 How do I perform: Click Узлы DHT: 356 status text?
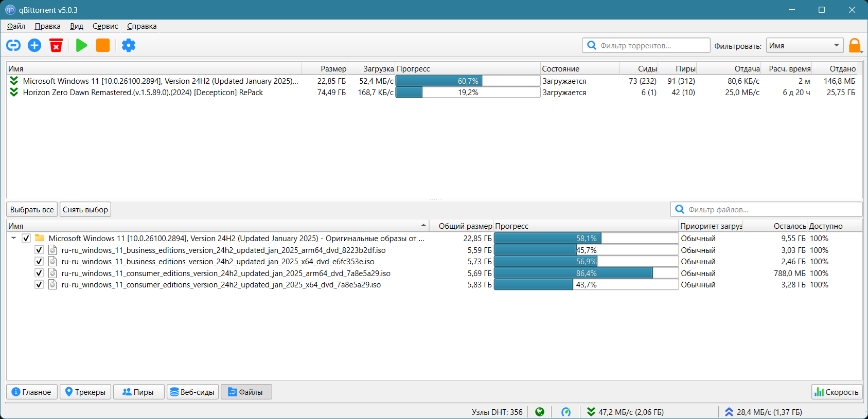497,412
